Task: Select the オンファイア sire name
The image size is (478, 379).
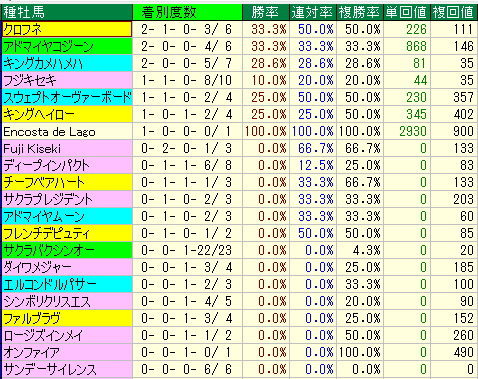Action: pyautogui.click(x=32, y=352)
